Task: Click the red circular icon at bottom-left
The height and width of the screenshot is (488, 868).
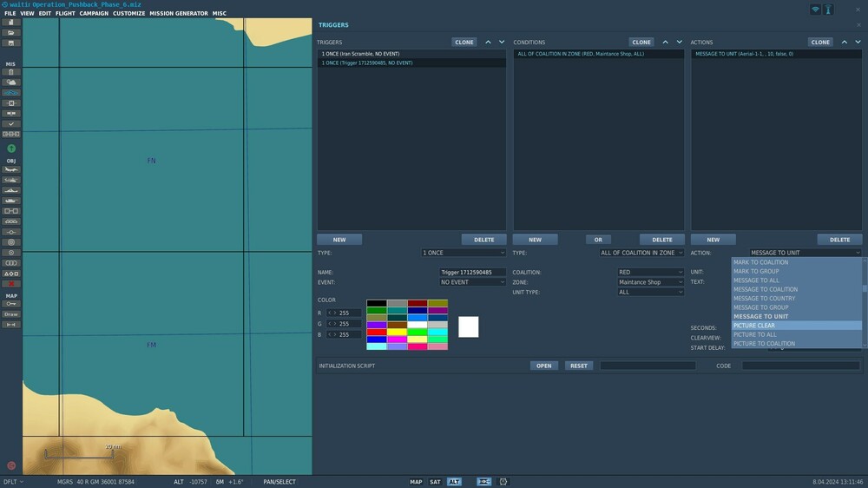Action: pos(11,465)
